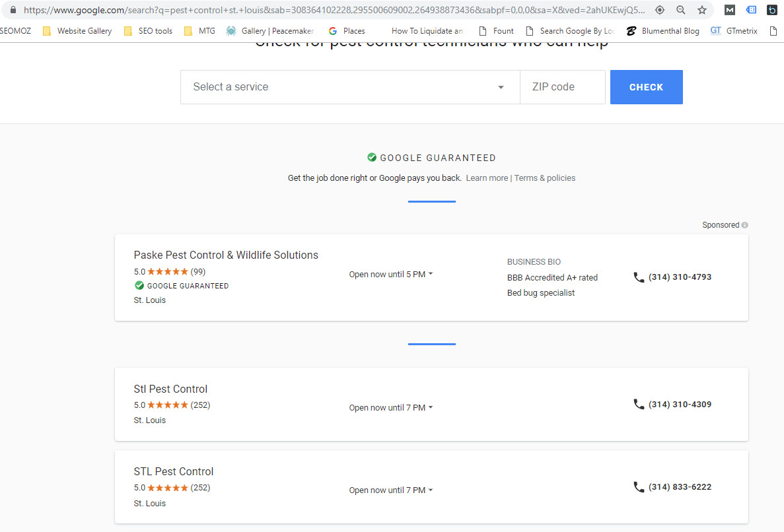Click the Sponsored info icon
Image resolution: width=784 pixels, height=532 pixels.
[x=744, y=225]
